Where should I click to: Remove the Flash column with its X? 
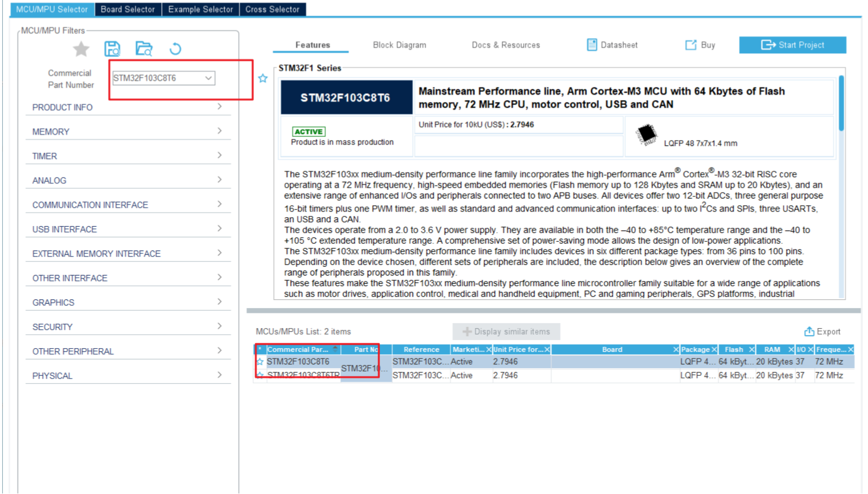tap(752, 350)
